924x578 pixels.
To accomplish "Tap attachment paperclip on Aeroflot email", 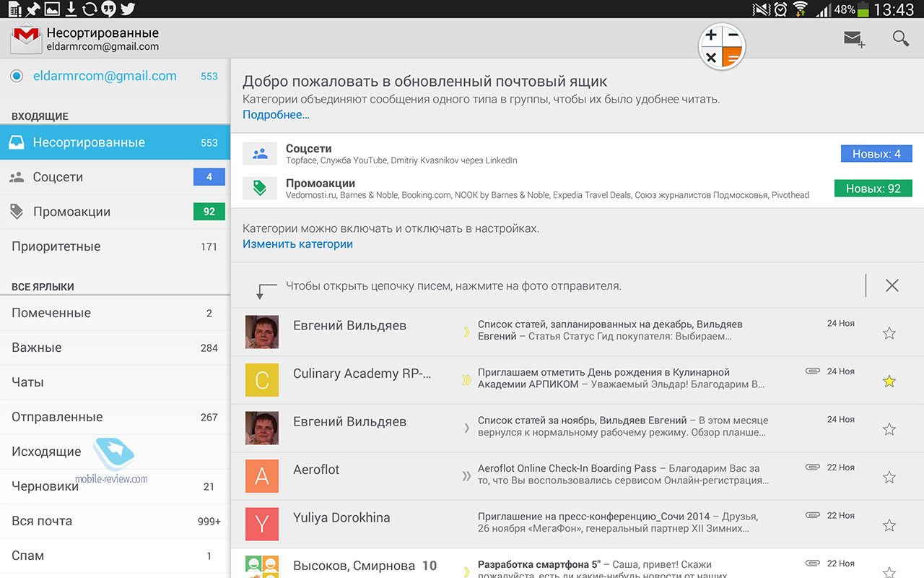I will click(813, 467).
